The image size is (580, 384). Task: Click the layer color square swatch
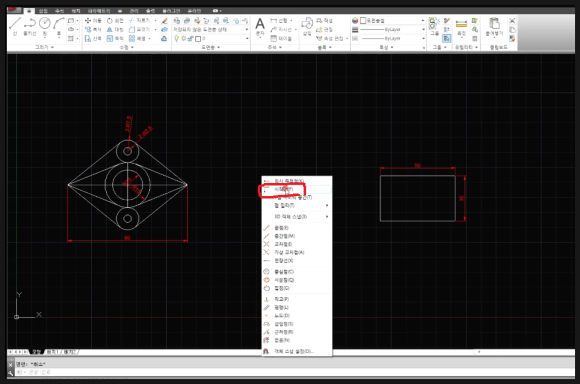pyautogui.click(x=198, y=38)
